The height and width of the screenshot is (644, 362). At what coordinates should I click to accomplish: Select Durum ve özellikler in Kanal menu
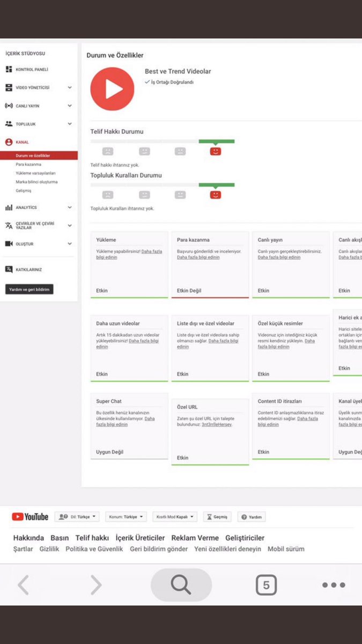39,156
